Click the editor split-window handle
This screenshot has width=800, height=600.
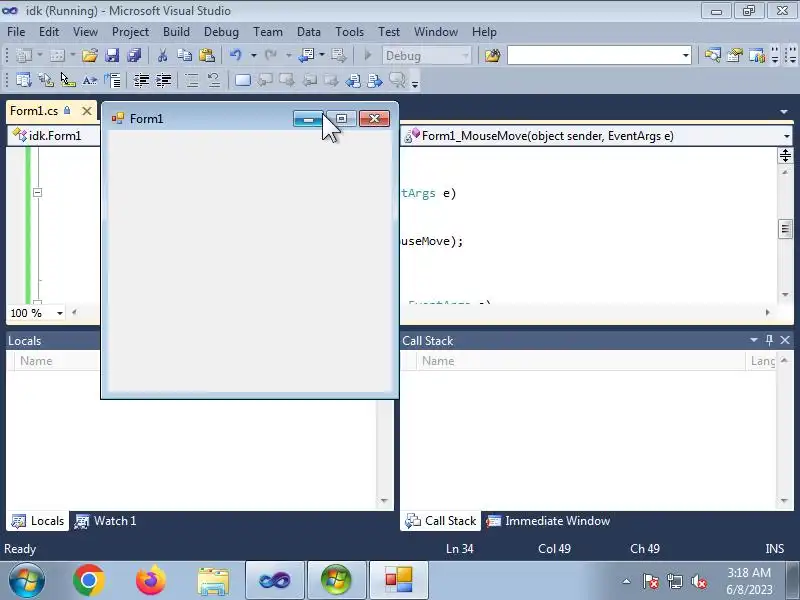pos(785,155)
